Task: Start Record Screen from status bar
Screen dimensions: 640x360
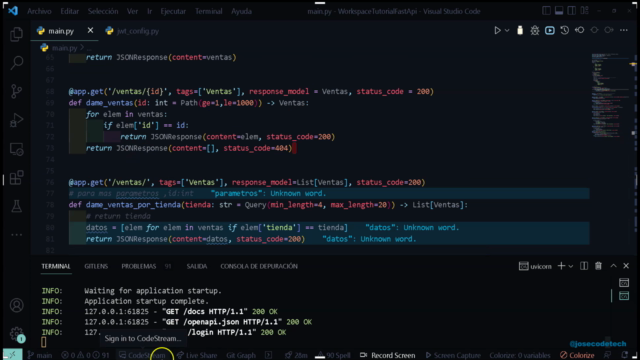Action: [x=388, y=355]
